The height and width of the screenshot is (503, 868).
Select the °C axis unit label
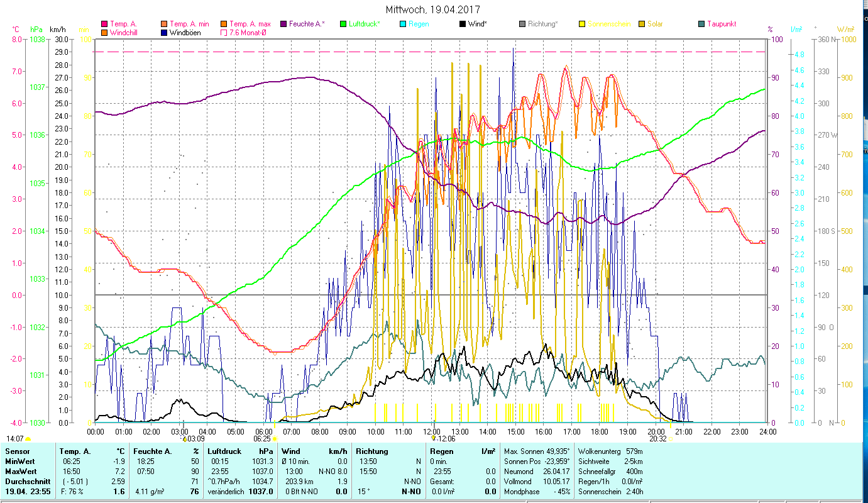(x=16, y=30)
